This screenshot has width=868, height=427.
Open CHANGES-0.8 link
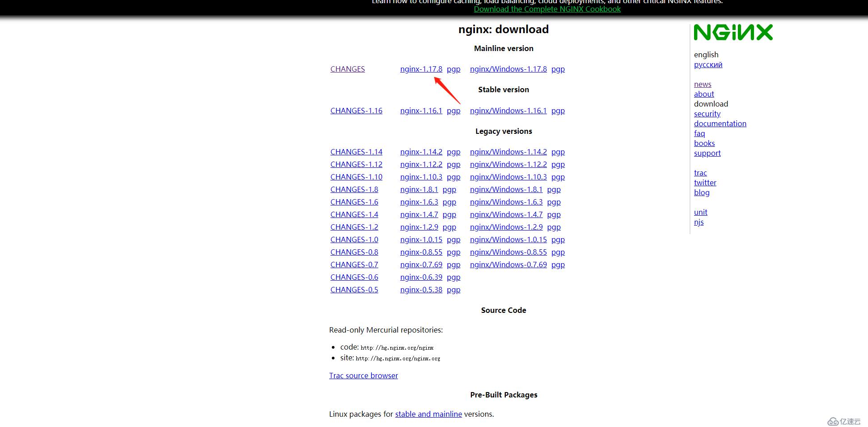click(x=354, y=252)
